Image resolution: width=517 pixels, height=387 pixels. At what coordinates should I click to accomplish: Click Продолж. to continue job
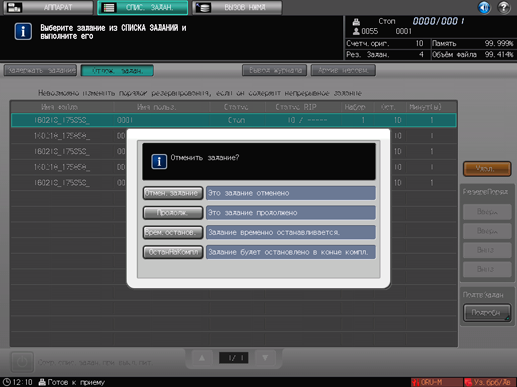point(173,213)
